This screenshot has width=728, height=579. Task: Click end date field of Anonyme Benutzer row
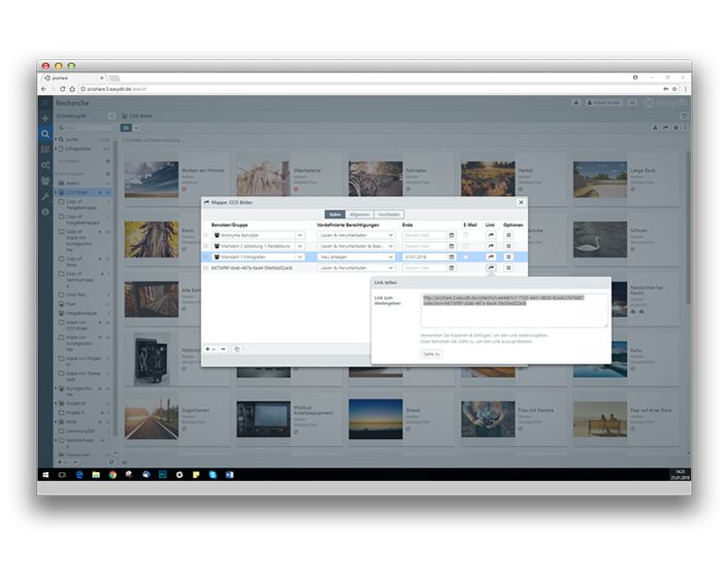click(x=424, y=235)
